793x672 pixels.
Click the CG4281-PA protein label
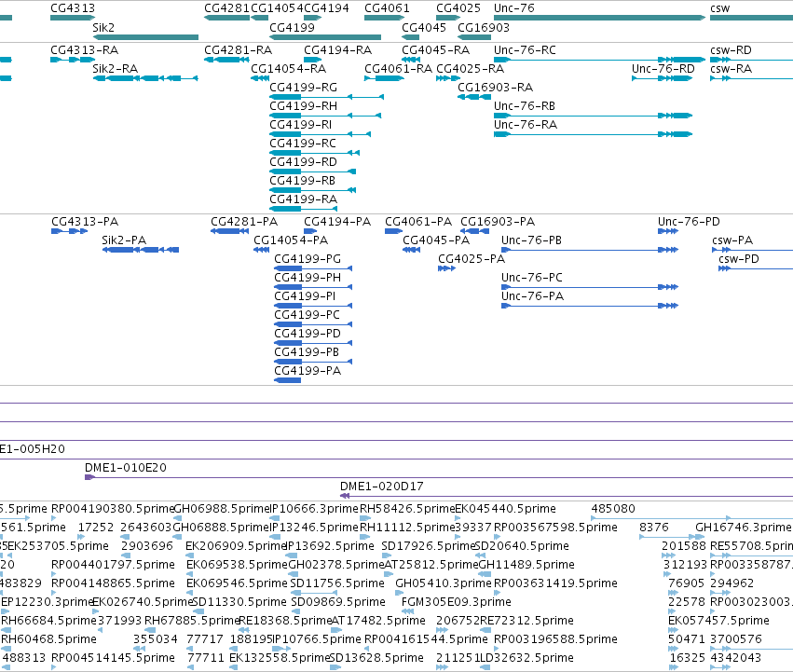[244, 221]
